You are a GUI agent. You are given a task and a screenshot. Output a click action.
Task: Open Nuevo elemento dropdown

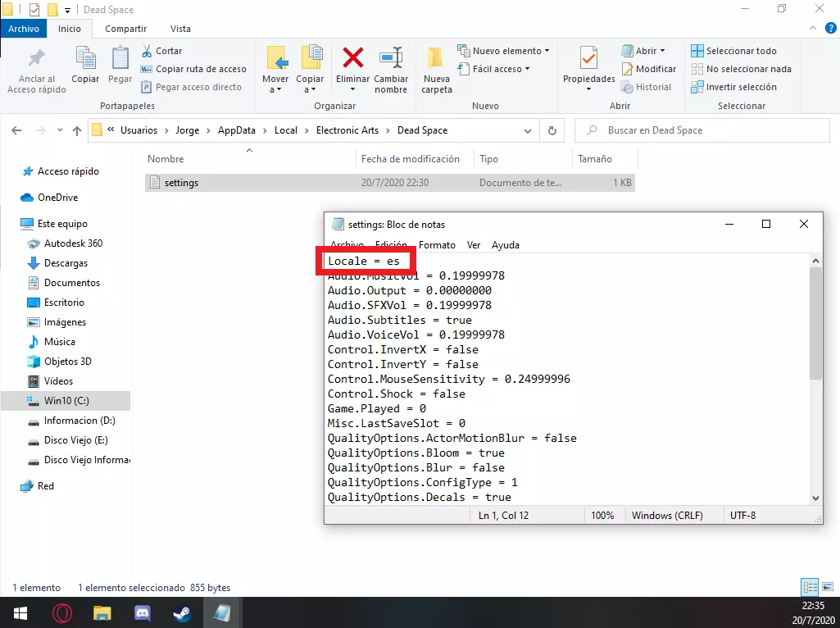(x=503, y=51)
